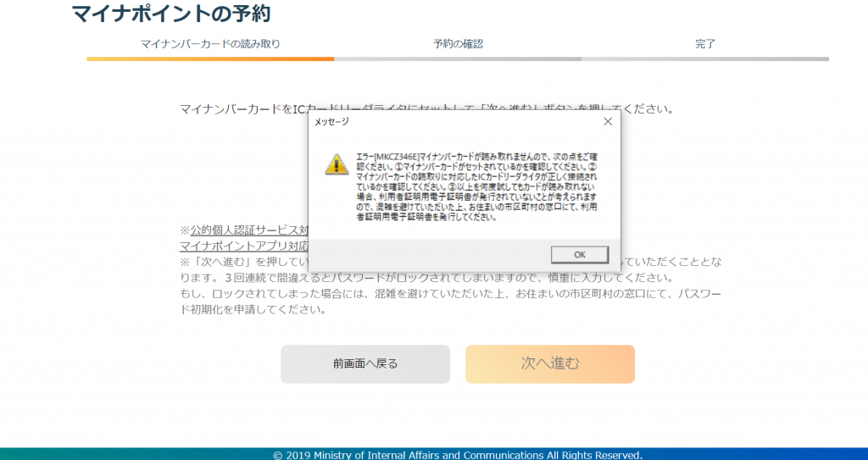Select the 完了 step label

pos(705,44)
